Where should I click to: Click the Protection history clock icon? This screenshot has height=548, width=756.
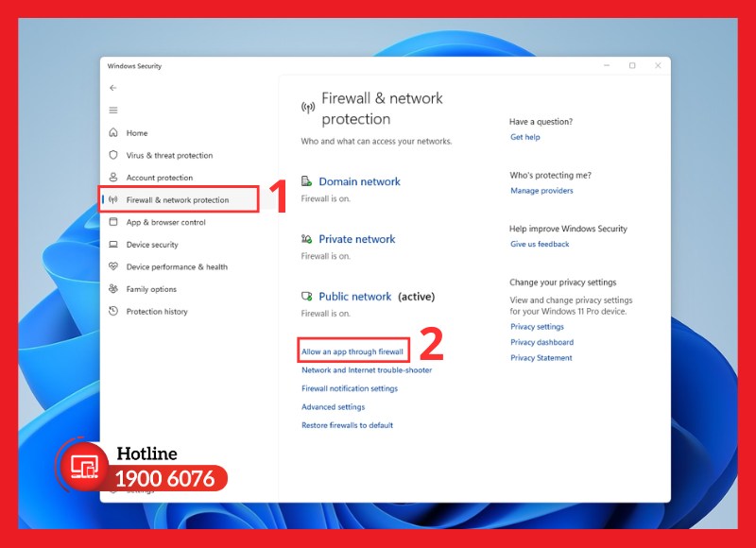113,311
